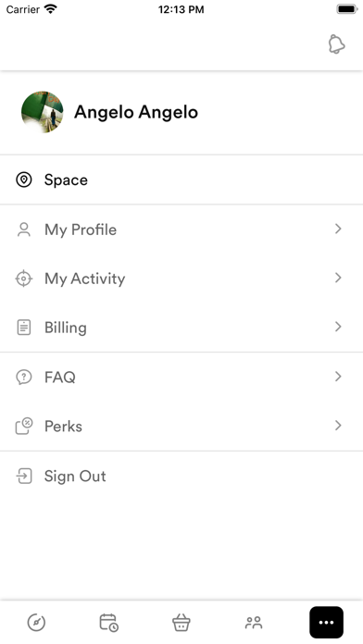Viewport: 363px width, 644px height.
Task: Tap the crosshair icon beside My Activity
Action: pyautogui.click(x=24, y=279)
